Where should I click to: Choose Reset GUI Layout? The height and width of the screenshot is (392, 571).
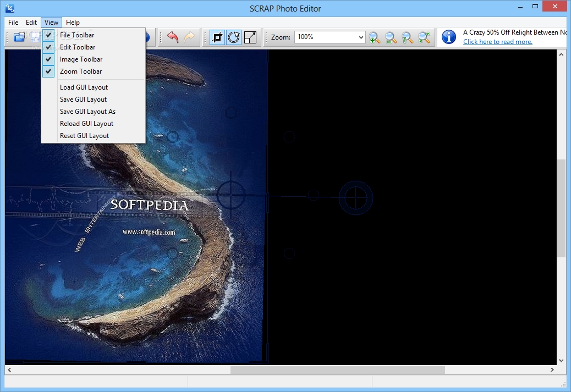(x=93, y=135)
